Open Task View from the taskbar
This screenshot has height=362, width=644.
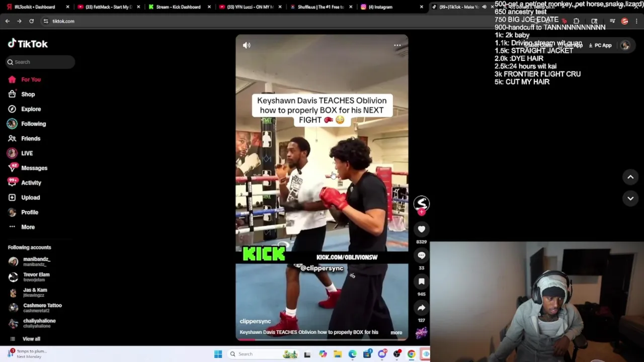pos(307,354)
